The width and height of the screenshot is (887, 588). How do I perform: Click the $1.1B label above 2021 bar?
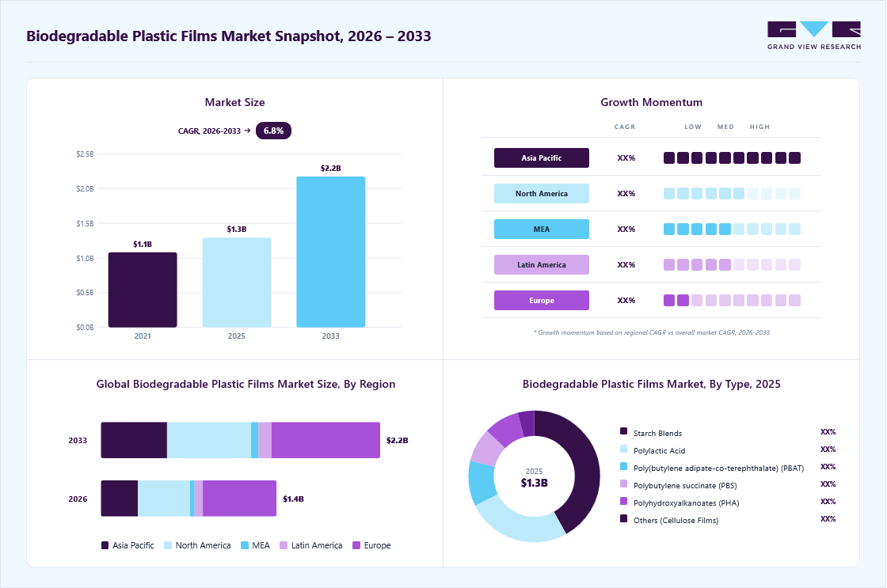click(x=143, y=245)
